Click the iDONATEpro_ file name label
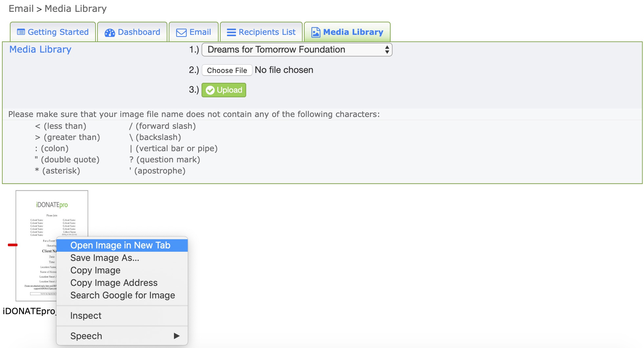 tap(30, 311)
